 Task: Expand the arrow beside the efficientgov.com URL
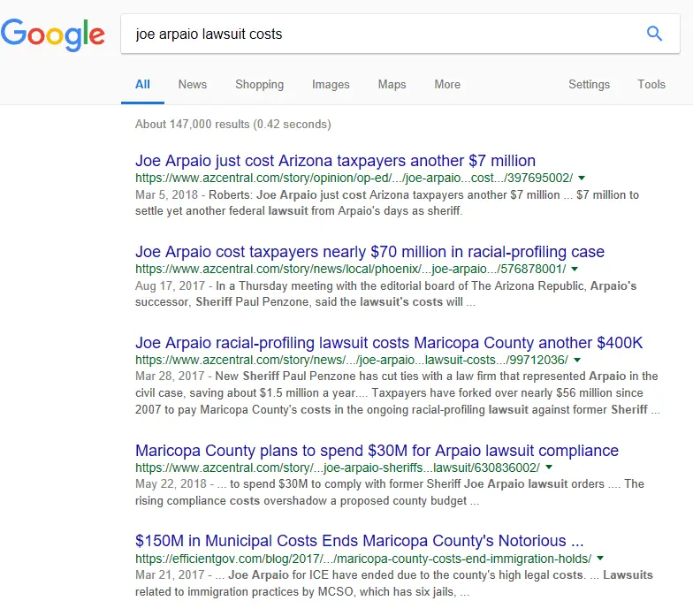(x=599, y=559)
